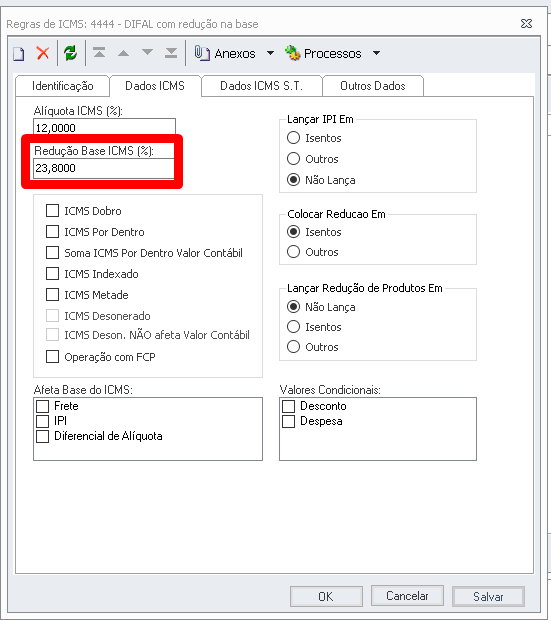Click the Anexos paperclip icon
Viewport: 551px width, 627px height.
pos(202,53)
